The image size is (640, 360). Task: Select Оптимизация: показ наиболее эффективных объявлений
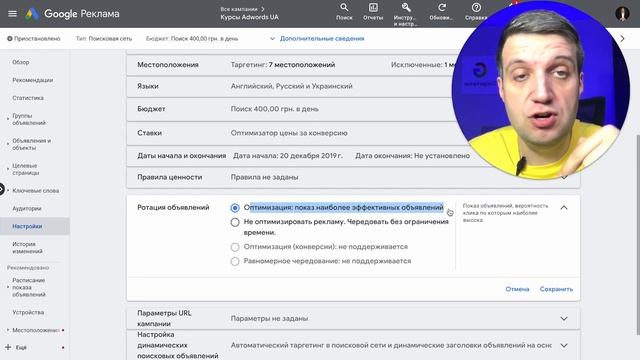[235, 208]
